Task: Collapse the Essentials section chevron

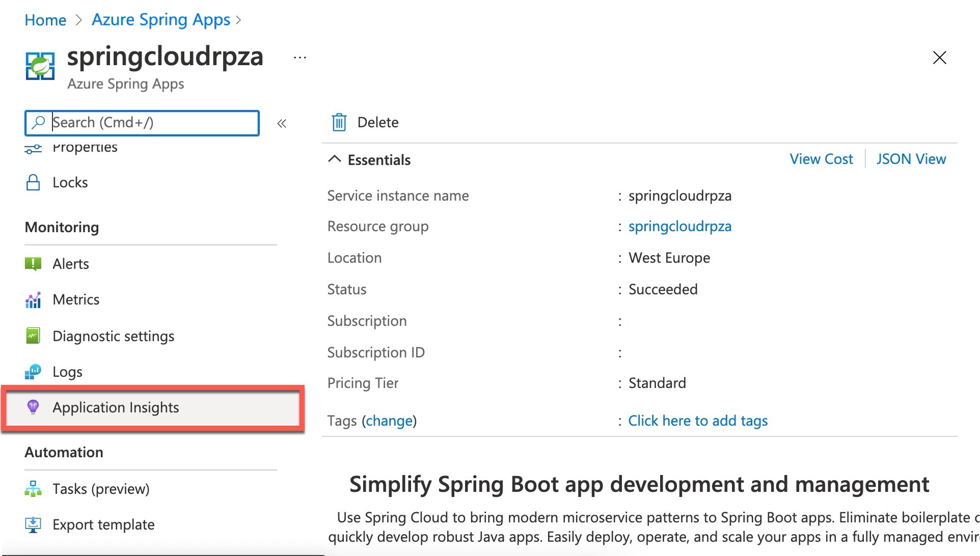Action: click(335, 159)
